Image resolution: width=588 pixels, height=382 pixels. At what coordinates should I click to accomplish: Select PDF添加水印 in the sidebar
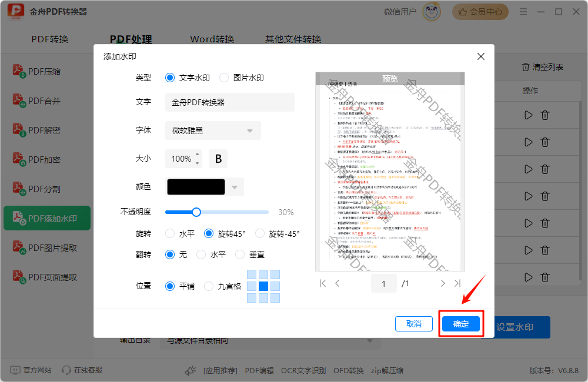(47, 218)
